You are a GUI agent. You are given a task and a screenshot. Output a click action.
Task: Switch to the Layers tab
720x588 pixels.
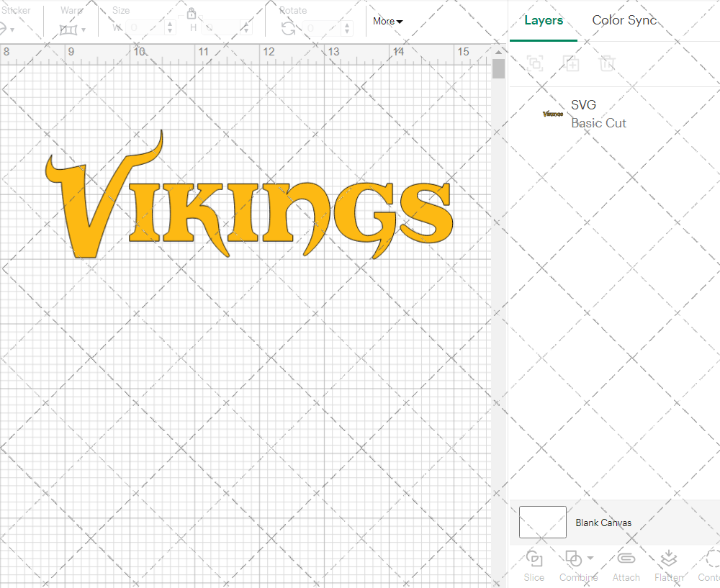(x=544, y=20)
